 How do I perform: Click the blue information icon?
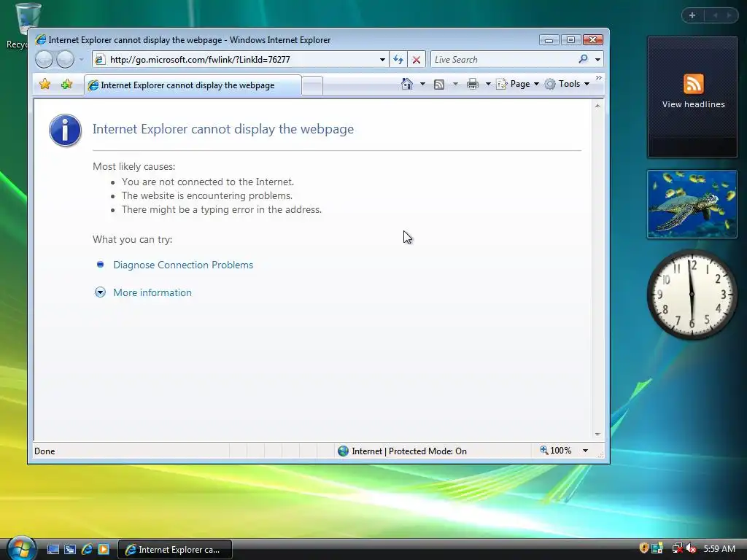click(65, 130)
